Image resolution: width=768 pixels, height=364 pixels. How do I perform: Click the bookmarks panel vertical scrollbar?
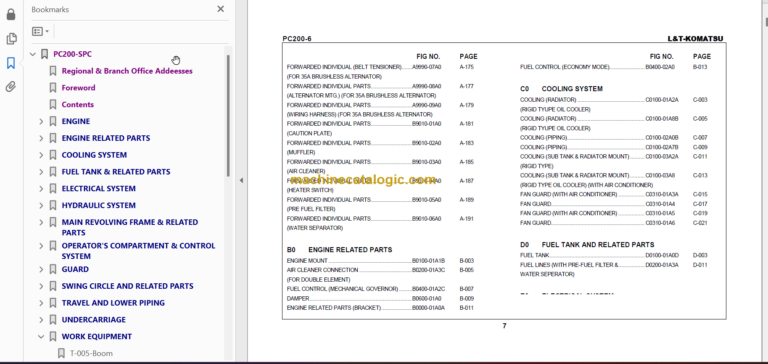click(227, 116)
